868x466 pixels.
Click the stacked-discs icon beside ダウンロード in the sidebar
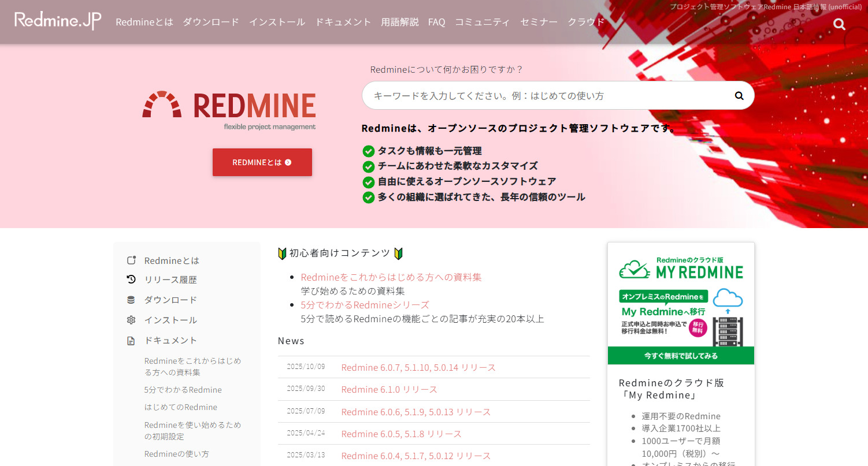click(131, 300)
